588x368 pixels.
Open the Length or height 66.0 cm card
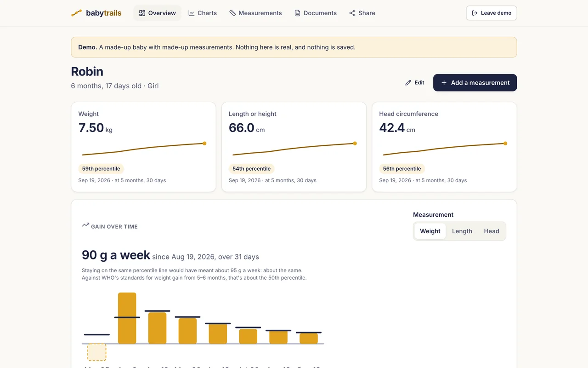pos(294,147)
